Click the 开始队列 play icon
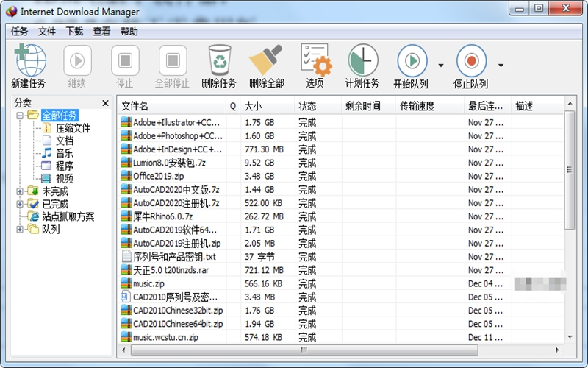This screenshot has height=368, width=588. pyautogui.click(x=412, y=60)
